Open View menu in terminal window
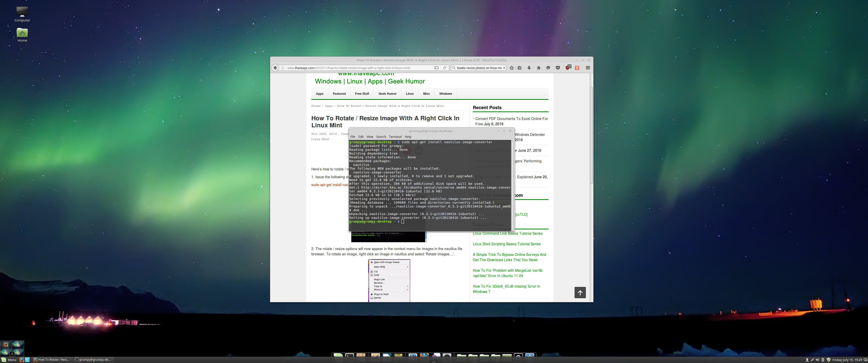The height and width of the screenshot is (363, 868). 370,137
